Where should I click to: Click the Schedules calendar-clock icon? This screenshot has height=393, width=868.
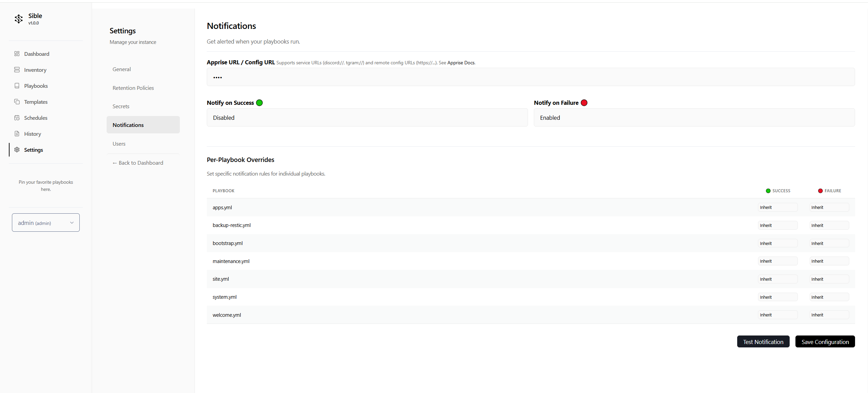(x=17, y=118)
